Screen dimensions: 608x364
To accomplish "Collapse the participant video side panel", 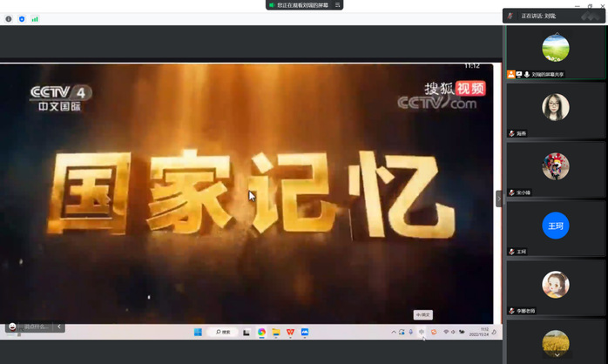I will pyautogui.click(x=499, y=199).
